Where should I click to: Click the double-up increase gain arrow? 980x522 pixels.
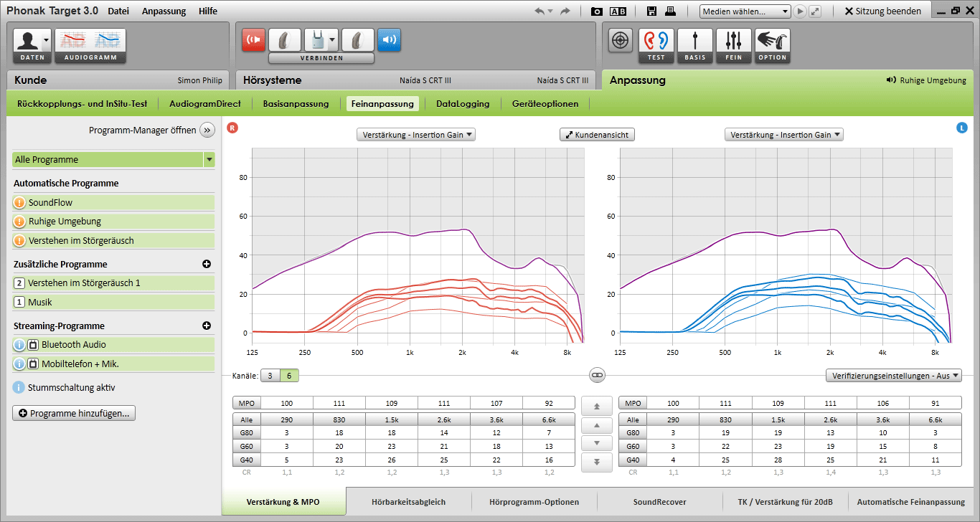click(x=597, y=406)
